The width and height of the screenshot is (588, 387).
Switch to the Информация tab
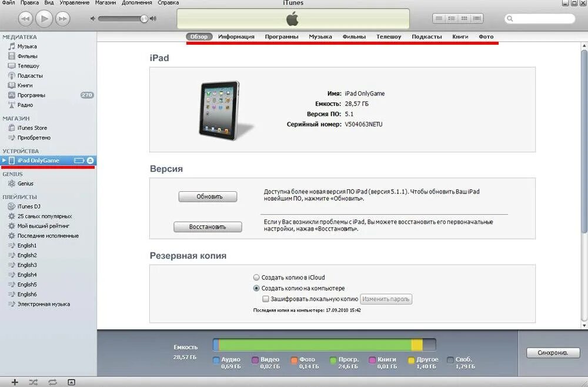pos(236,36)
